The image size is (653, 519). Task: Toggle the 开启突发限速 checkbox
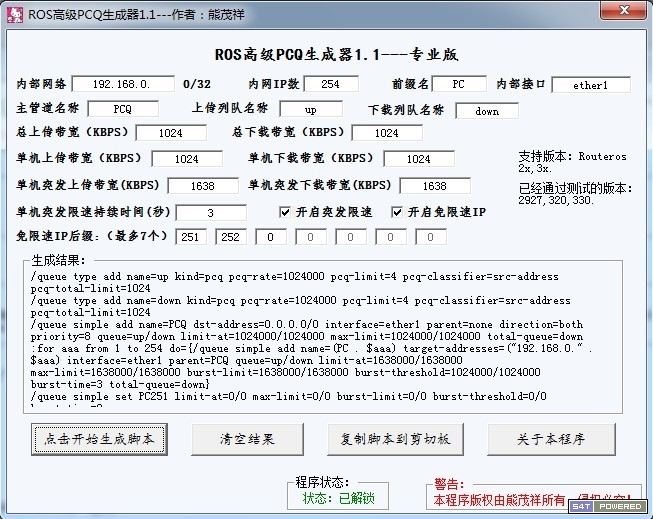pyautogui.click(x=285, y=212)
